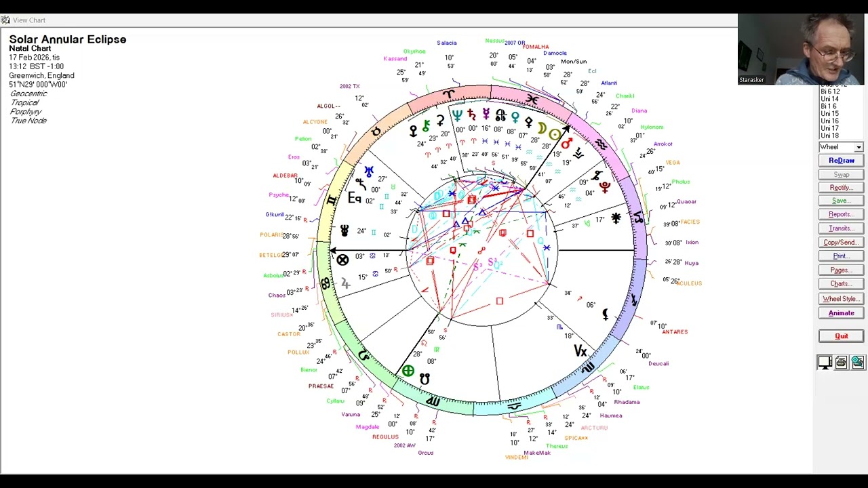Screen dimensions: 868x488
Task: Click the 'REGULUS' star label
Action: click(x=385, y=437)
